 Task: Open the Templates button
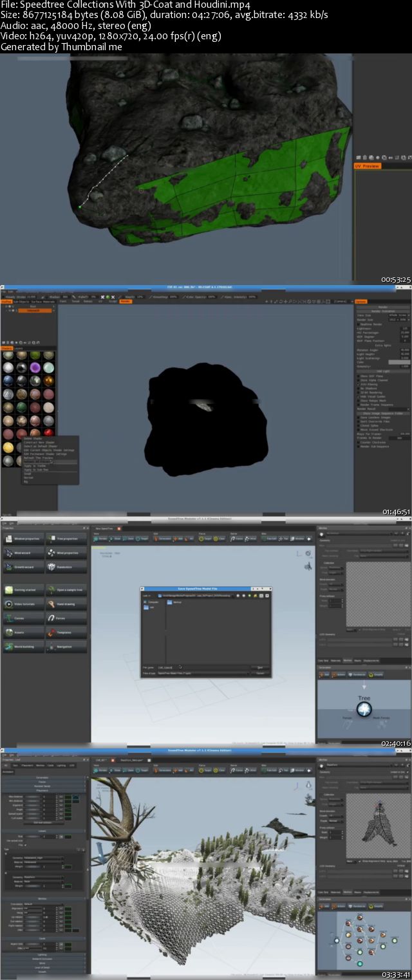pos(66,633)
